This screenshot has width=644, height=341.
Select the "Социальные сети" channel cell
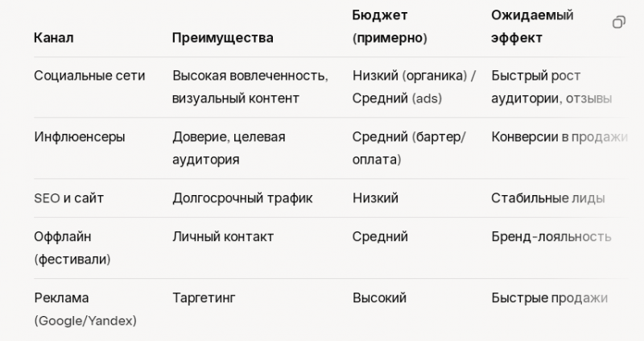coord(89,76)
